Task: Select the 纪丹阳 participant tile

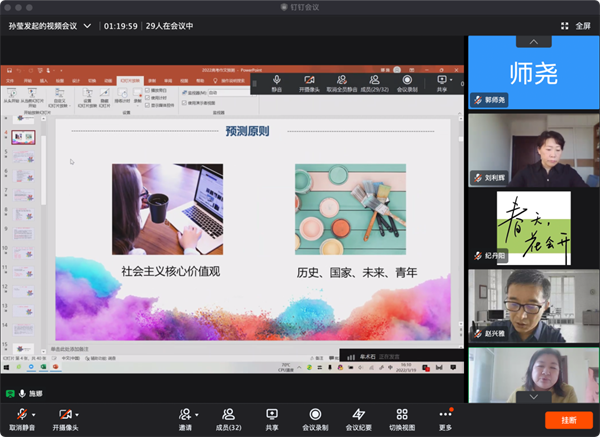Action: click(533, 228)
